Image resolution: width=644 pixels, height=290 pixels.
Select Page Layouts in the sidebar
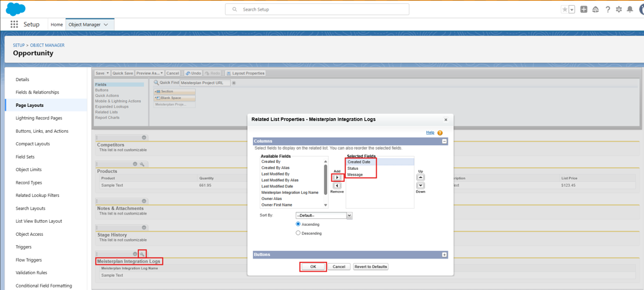(30, 105)
